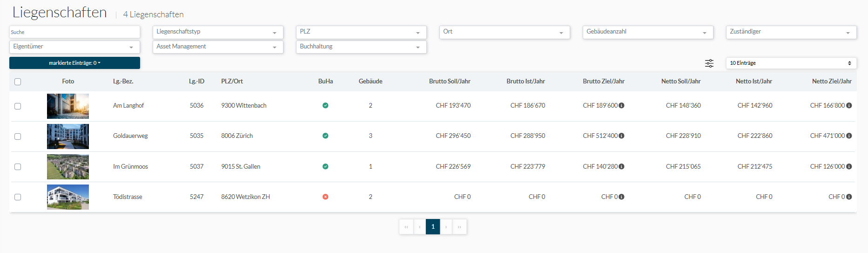Open the column filter settings icon
Image resolution: width=868 pixels, height=253 pixels.
[x=709, y=63]
